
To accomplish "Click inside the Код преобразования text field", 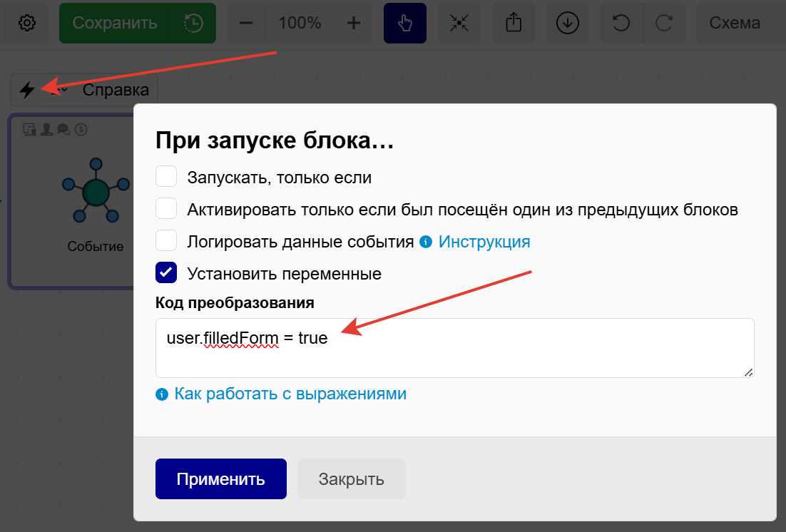I will click(454, 347).
